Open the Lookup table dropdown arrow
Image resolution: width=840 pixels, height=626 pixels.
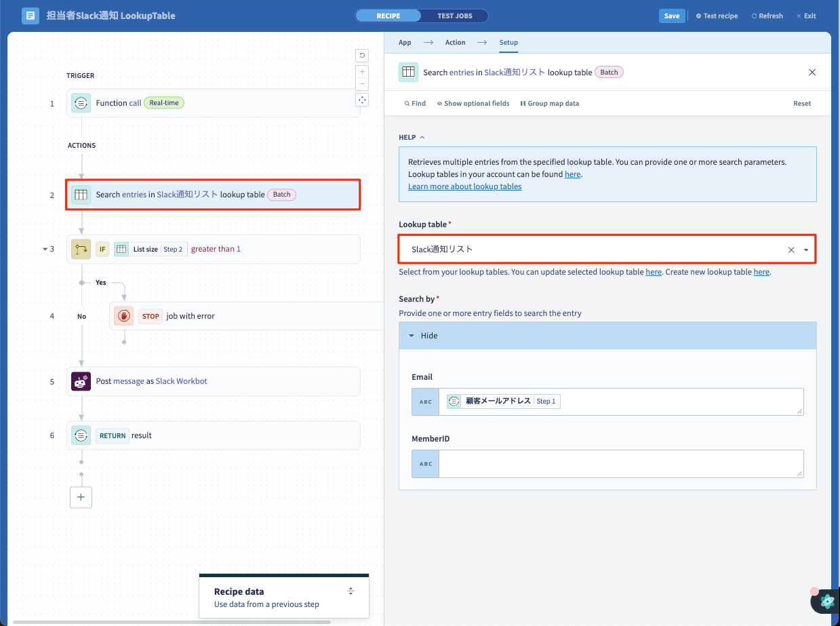pyautogui.click(x=806, y=250)
